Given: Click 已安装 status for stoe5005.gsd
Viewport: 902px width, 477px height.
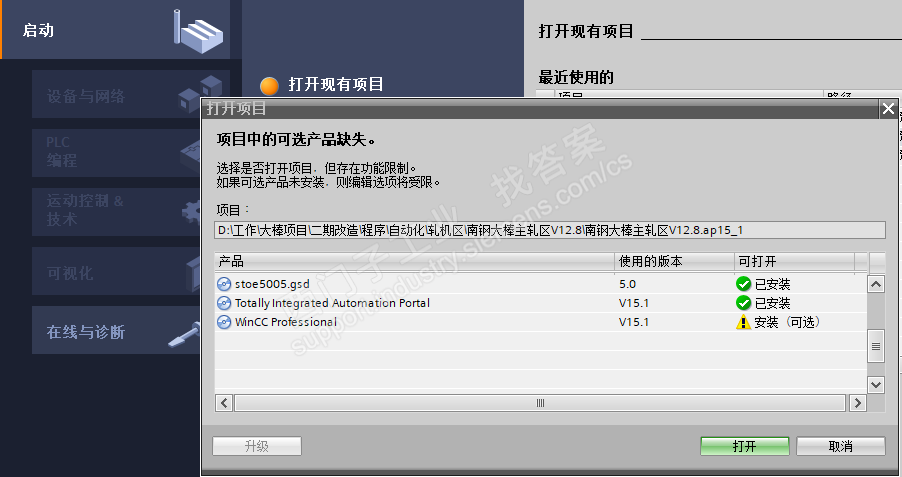Looking at the screenshot, I should click(x=773, y=284).
